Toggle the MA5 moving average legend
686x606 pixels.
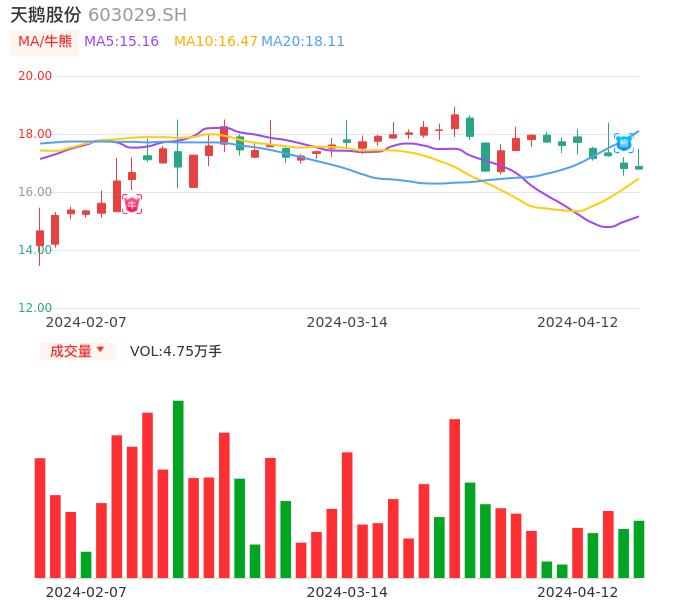point(121,42)
